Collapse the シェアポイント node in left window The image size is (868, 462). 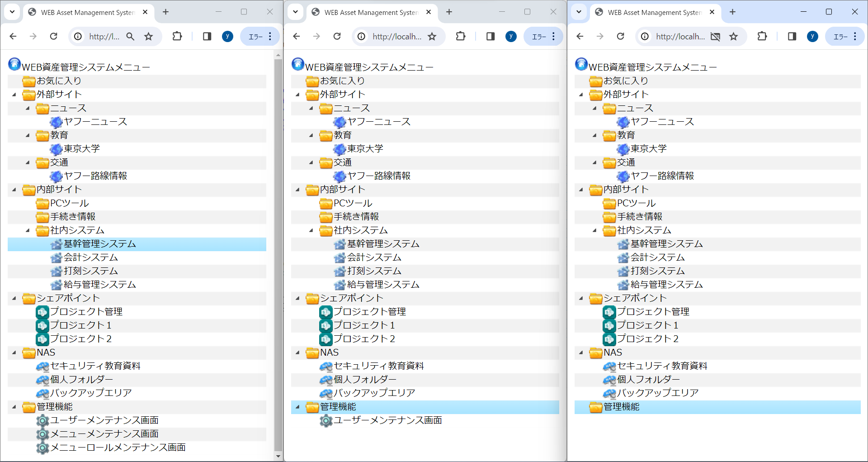pyautogui.click(x=14, y=299)
